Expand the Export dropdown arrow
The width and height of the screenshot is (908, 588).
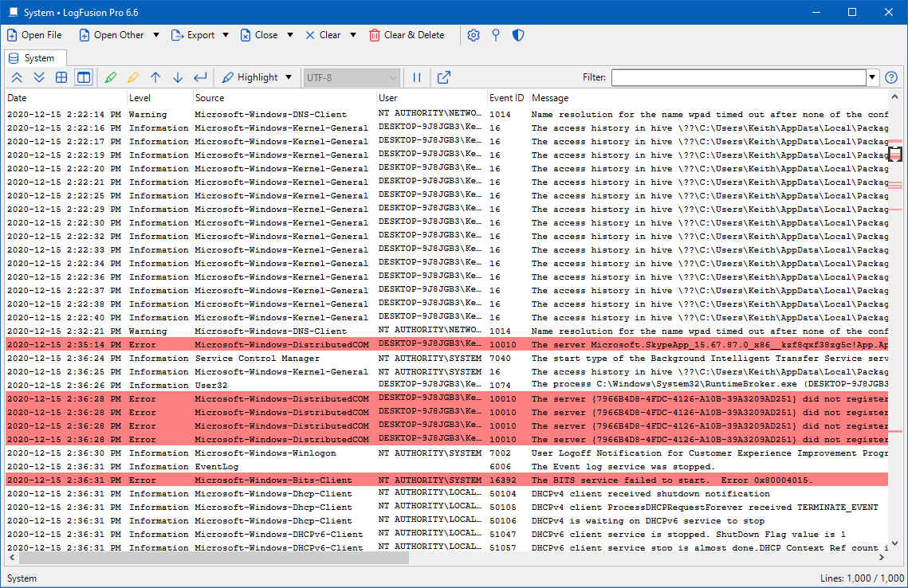pos(226,35)
